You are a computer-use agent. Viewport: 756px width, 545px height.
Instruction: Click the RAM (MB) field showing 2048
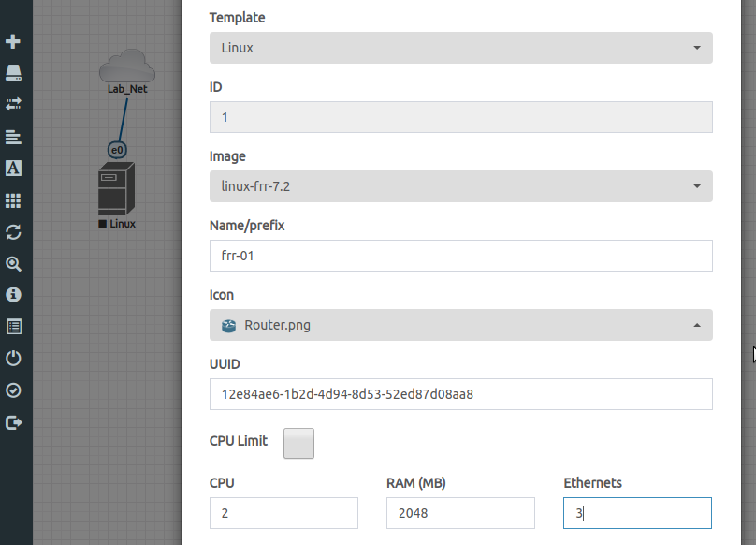(459, 513)
